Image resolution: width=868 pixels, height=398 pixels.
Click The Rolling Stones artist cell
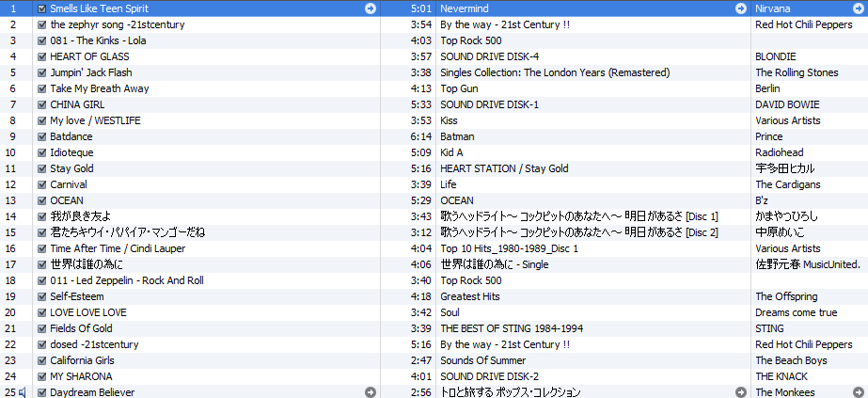[x=797, y=72]
